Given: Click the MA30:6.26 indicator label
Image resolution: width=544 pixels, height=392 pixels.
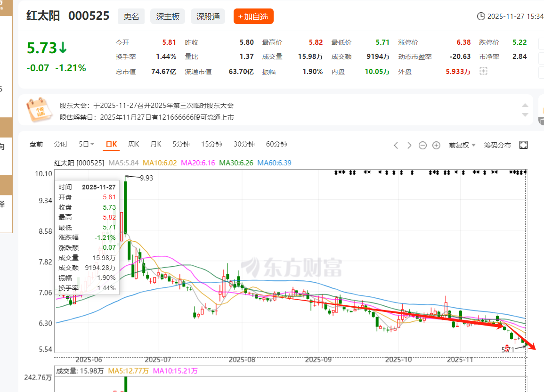Looking at the screenshot, I should [236, 163].
